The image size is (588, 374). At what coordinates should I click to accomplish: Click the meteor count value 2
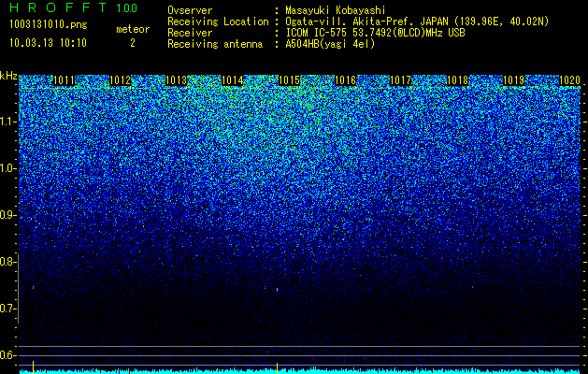click(133, 43)
